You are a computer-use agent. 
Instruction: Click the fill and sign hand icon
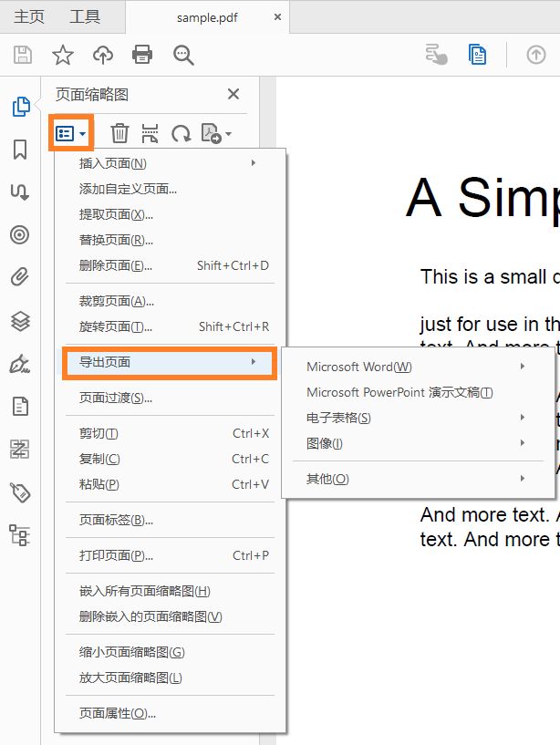[436, 54]
